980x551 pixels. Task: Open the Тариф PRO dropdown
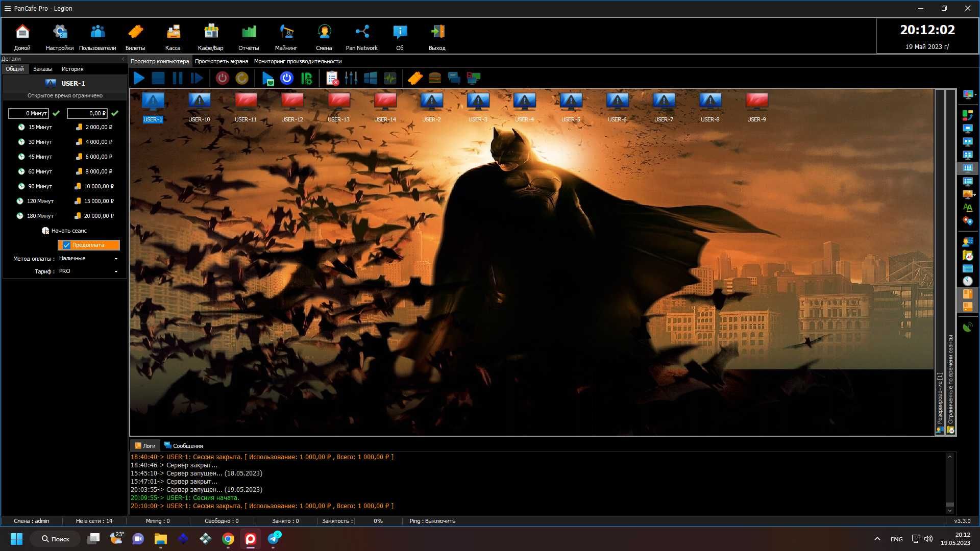[88, 271]
